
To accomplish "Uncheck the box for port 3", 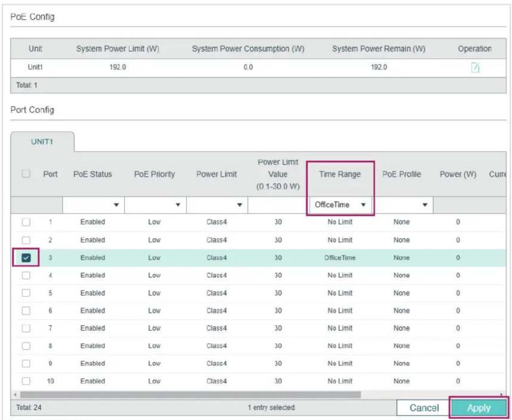I will 26,258.
